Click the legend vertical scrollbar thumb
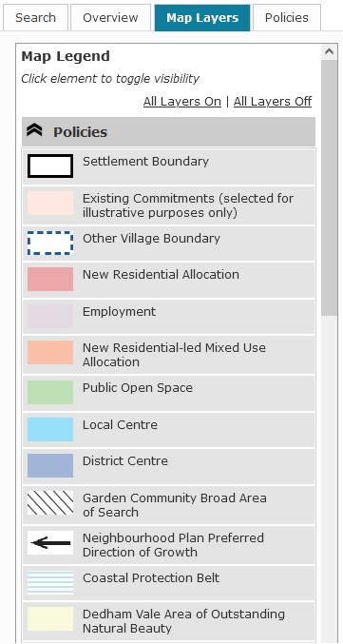 [329, 188]
